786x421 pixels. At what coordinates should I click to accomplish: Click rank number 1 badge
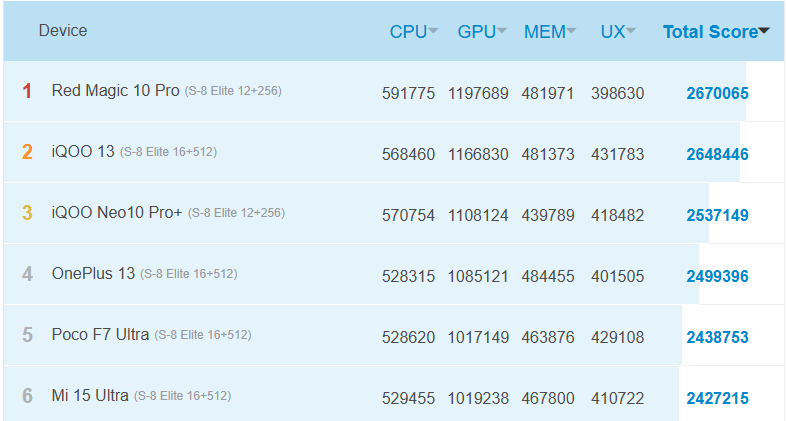[x=27, y=91]
